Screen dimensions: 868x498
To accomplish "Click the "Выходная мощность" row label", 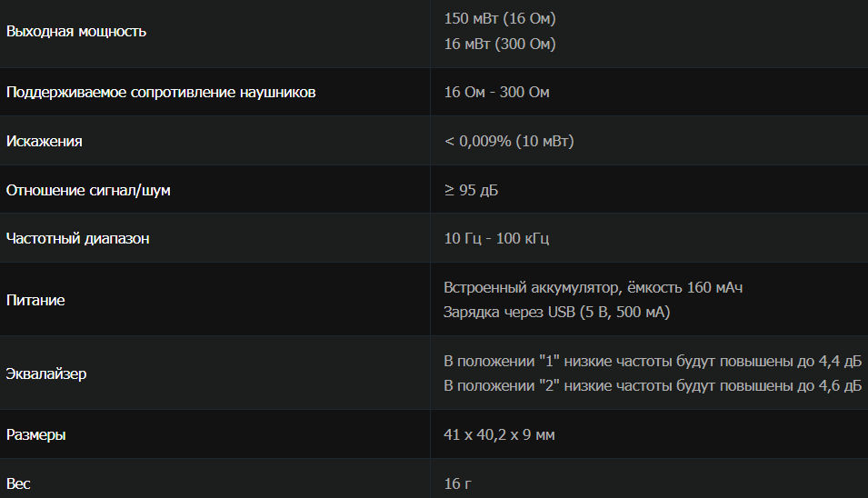I will coord(75,32).
